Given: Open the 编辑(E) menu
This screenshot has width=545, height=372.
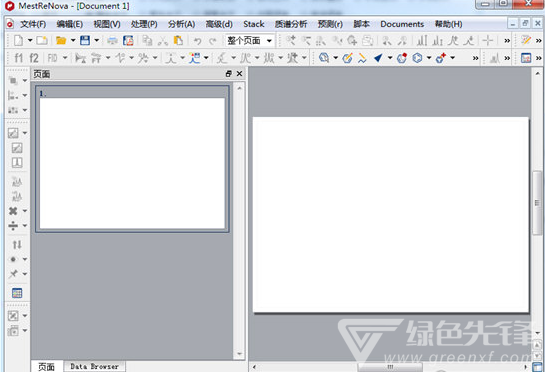Looking at the screenshot, I should point(70,24).
